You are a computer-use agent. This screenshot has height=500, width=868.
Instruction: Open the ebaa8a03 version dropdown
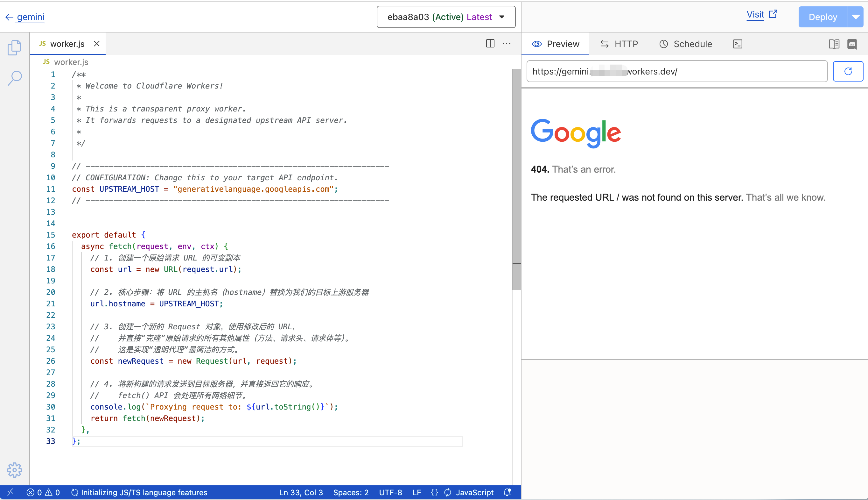click(445, 17)
